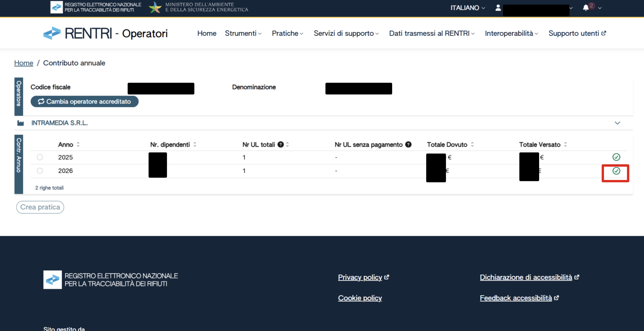Select the 2025 row radio button
Viewport: 644px width, 331px height.
click(x=40, y=157)
